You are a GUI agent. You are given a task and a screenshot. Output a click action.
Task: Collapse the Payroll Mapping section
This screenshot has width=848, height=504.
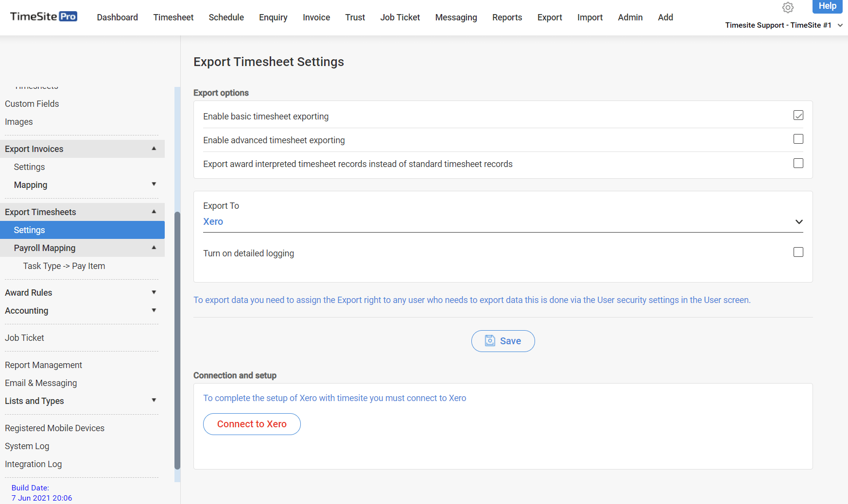coord(82,248)
